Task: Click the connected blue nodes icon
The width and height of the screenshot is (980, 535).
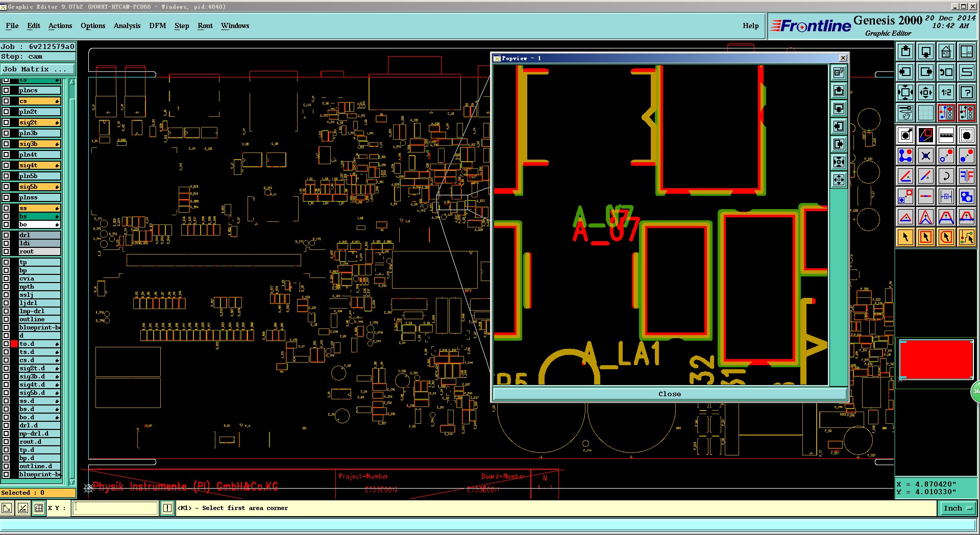Action: click(x=905, y=156)
